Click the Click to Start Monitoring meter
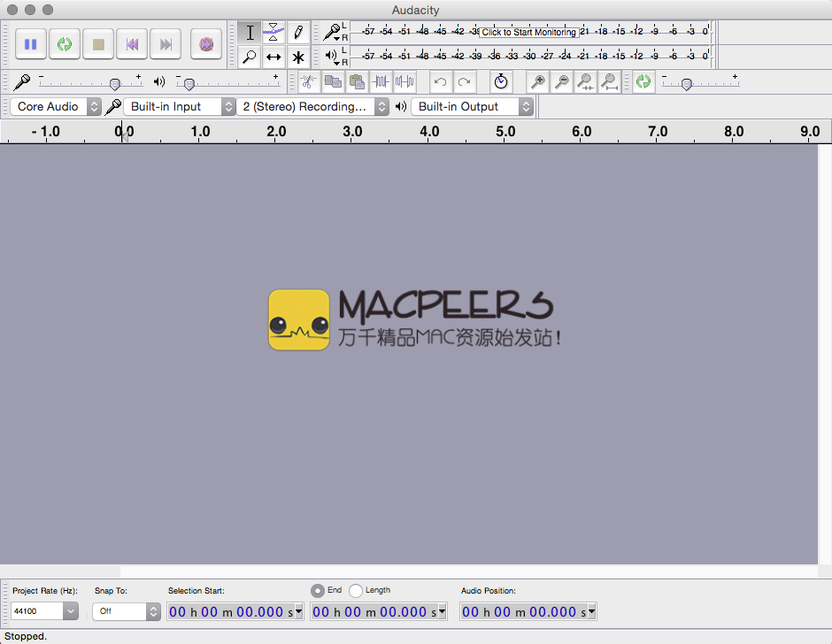832x644 pixels. point(529,32)
